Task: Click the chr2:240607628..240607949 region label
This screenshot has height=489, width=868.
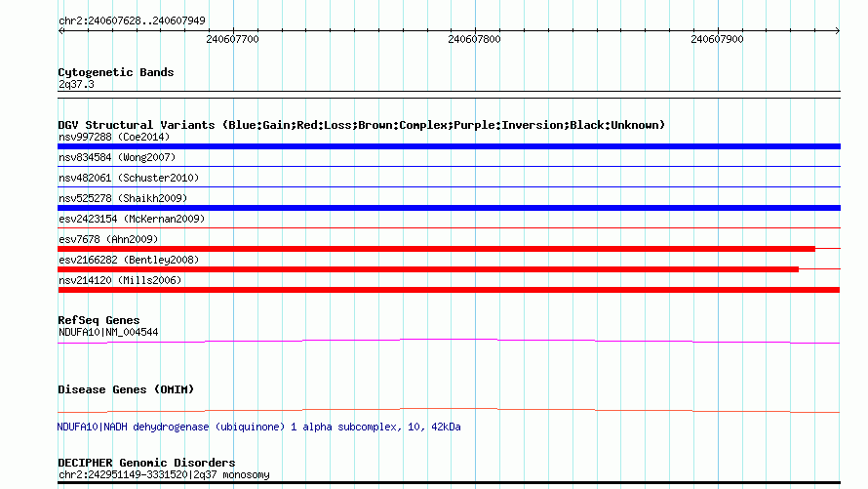Action: (132, 20)
